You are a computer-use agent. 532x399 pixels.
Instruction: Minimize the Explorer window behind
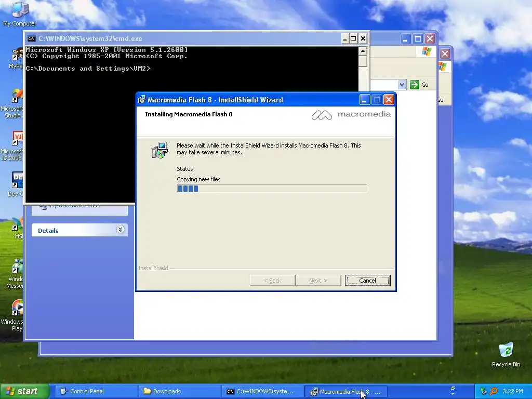[405, 39]
